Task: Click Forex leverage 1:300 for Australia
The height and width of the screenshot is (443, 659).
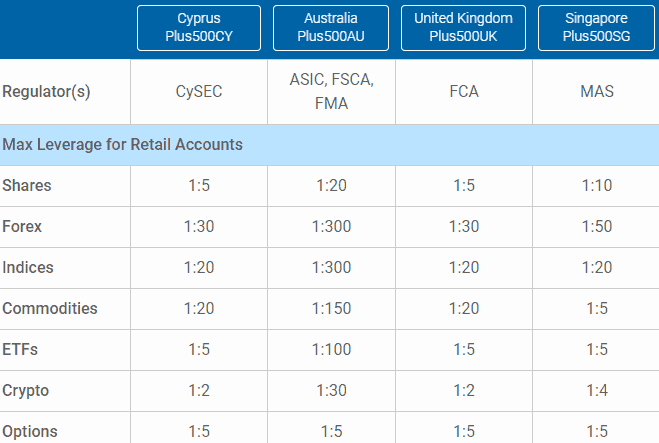Action: pyautogui.click(x=331, y=227)
